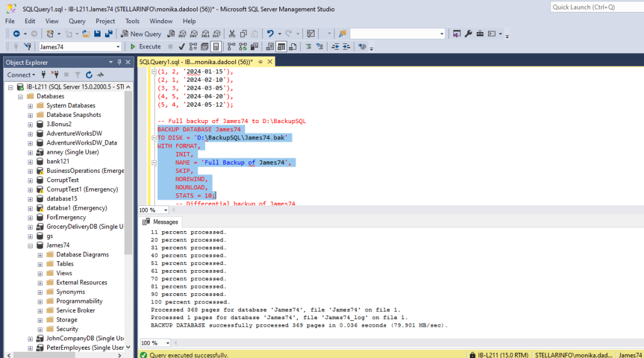This screenshot has width=644, height=358.
Task: Click the Object Explorer filter icon
Action: (77, 75)
